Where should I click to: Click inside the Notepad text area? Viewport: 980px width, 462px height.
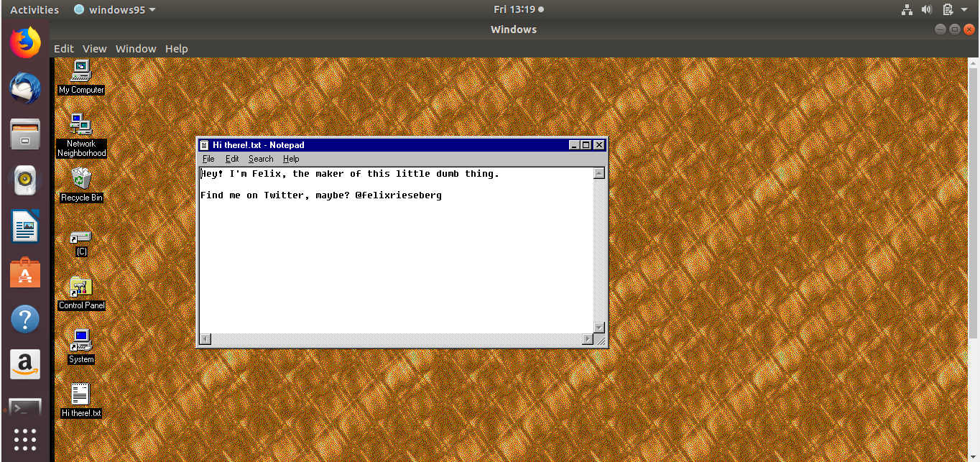395,266
